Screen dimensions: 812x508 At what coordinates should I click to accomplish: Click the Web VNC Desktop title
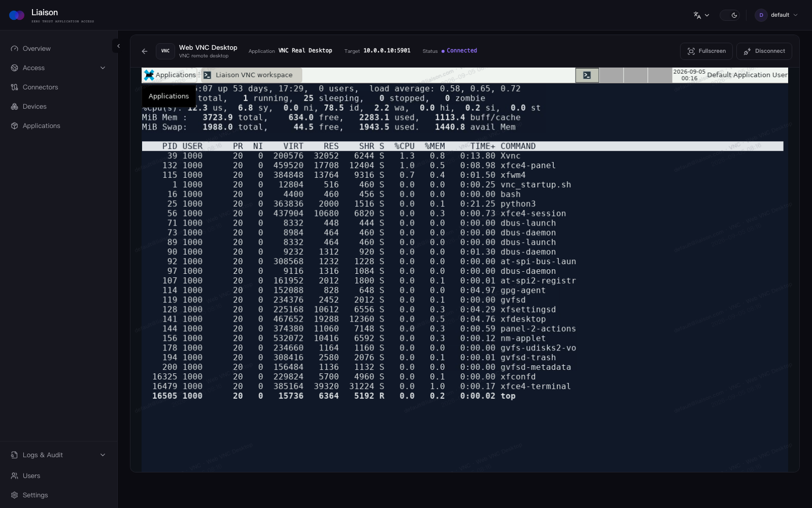208,47
